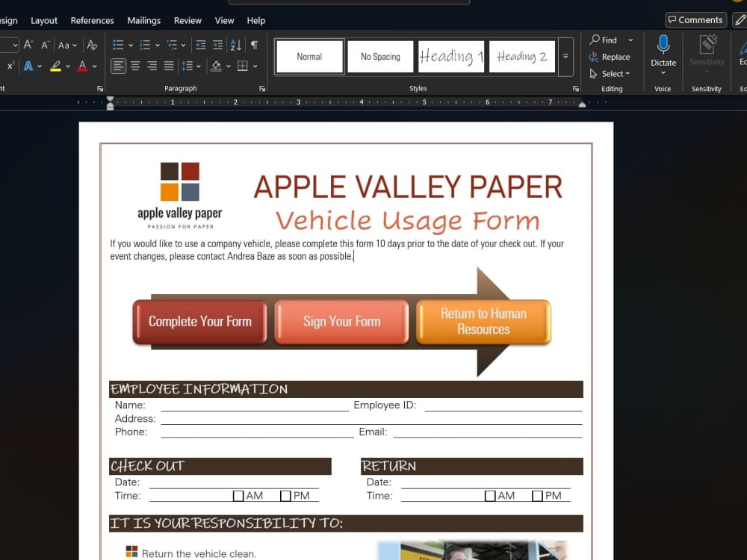Click the Complete Your Form graphic
Screen dimensions: 747x560
[200, 322]
